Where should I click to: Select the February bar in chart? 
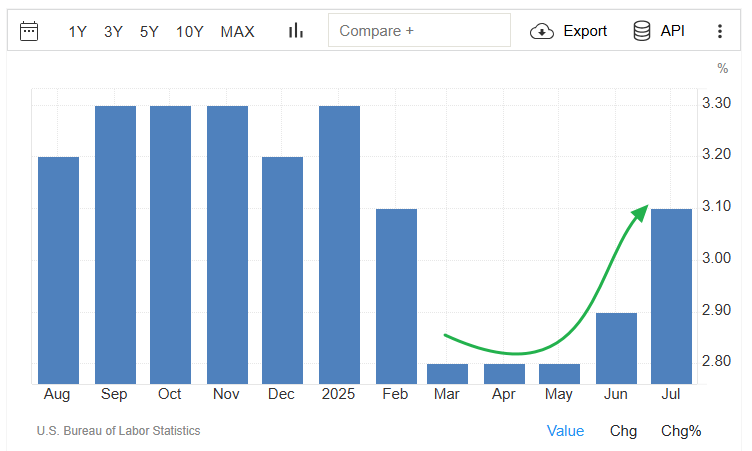coord(396,297)
